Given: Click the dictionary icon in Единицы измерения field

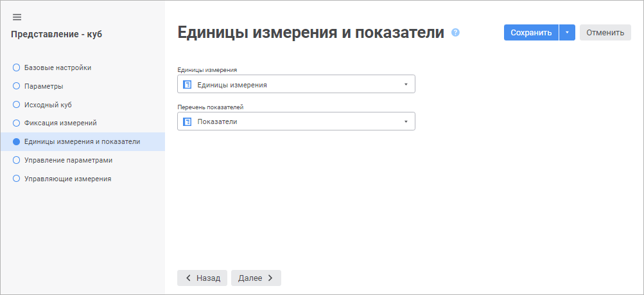Looking at the screenshot, I should 187,84.
